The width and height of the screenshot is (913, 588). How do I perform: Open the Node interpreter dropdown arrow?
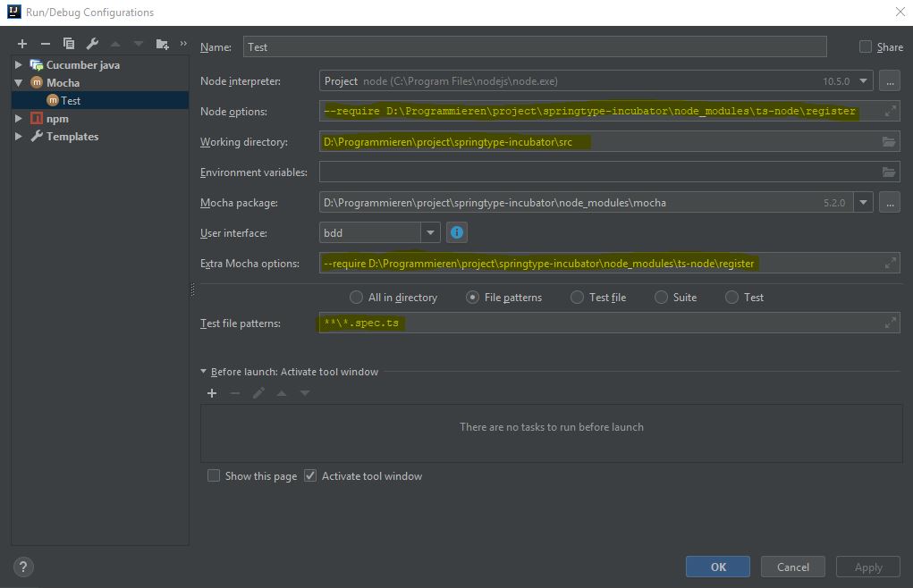point(864,80)
